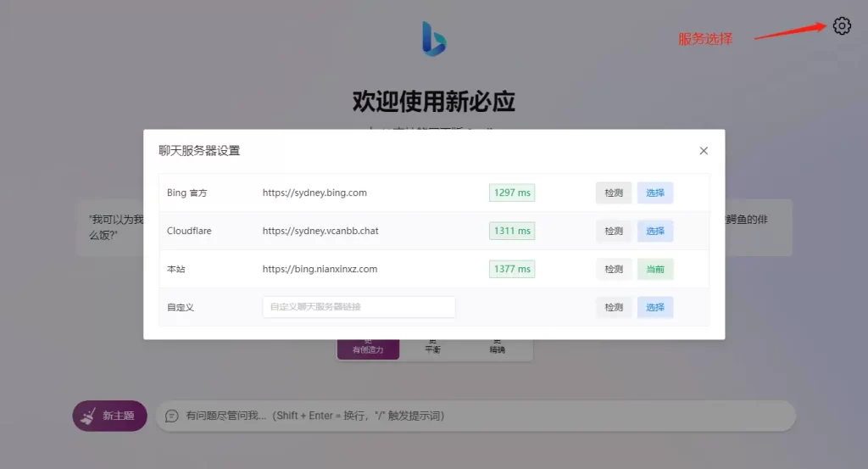Test the custom (自定义) server link
The height and width of the screenshot is (469, 868).
(614, 307)
